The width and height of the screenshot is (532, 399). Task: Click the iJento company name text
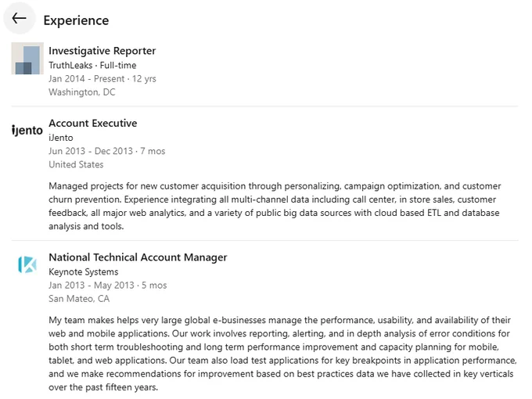[x=61, y=138]
